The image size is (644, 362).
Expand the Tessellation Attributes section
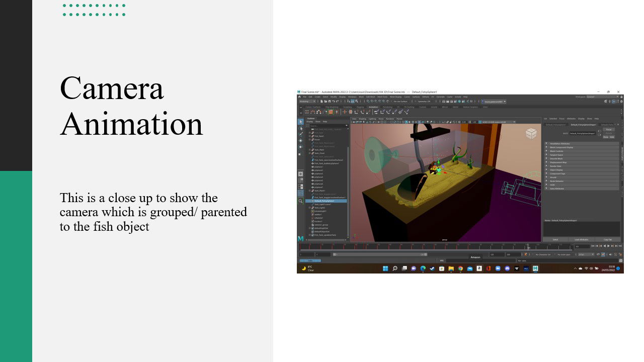tap(547, 143)
